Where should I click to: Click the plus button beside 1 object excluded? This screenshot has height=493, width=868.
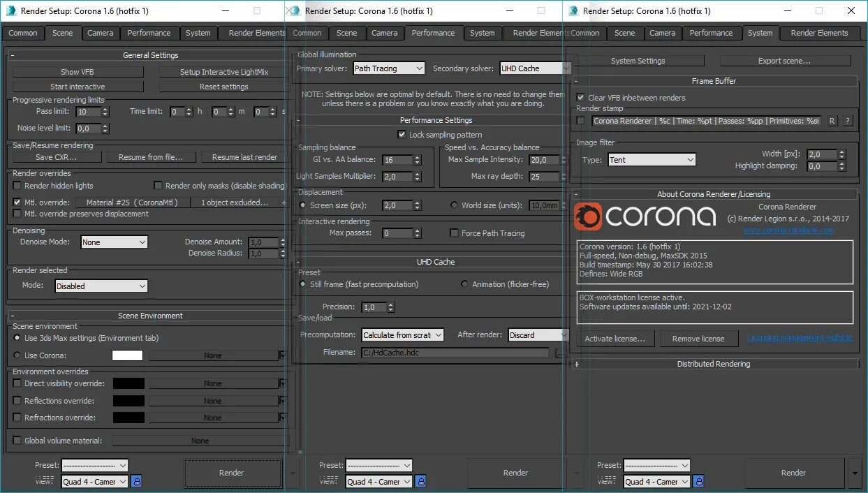284,203
